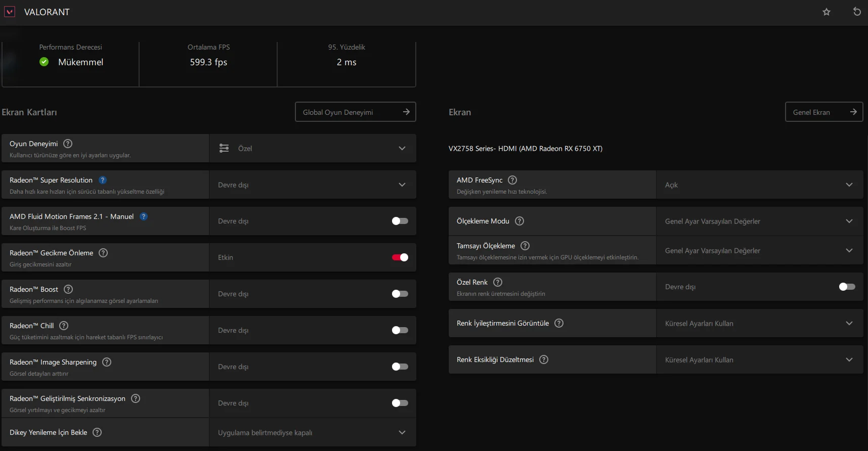Enable Radeon Boost toggle
This screenshot has height=451, width=868.
click(x=400, y=294)
